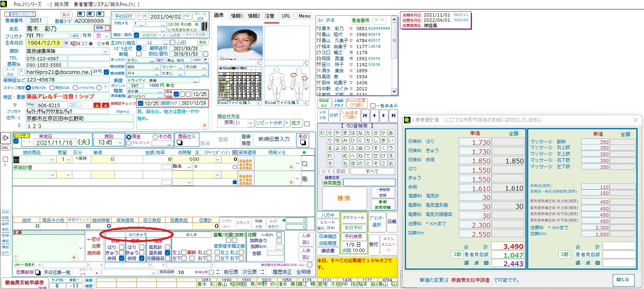Click the barcode icon in reservation panel
This screenshot has width=644, height=289.
coord(204,26)
